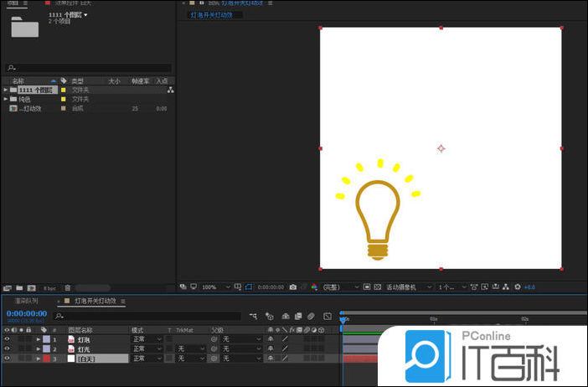
Task: Switch to the 渲染队列 tab
Action: pyautogui.click(x=27, y=300)
